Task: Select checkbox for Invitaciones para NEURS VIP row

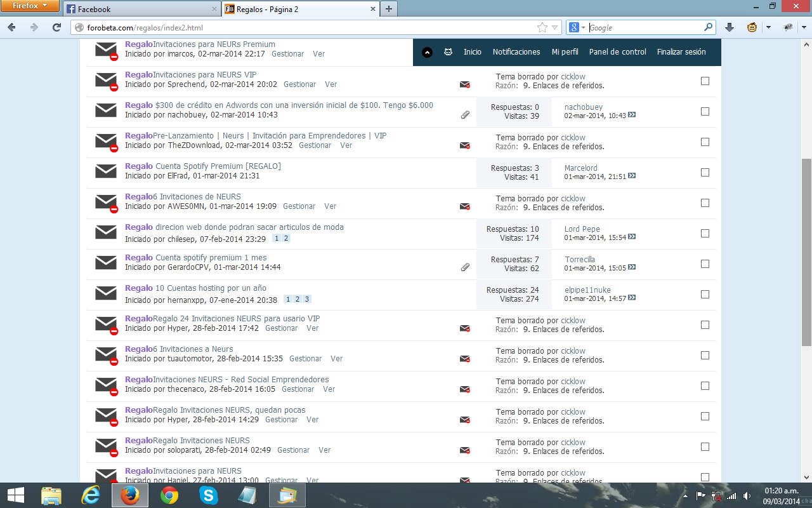Action: point(705,81)
